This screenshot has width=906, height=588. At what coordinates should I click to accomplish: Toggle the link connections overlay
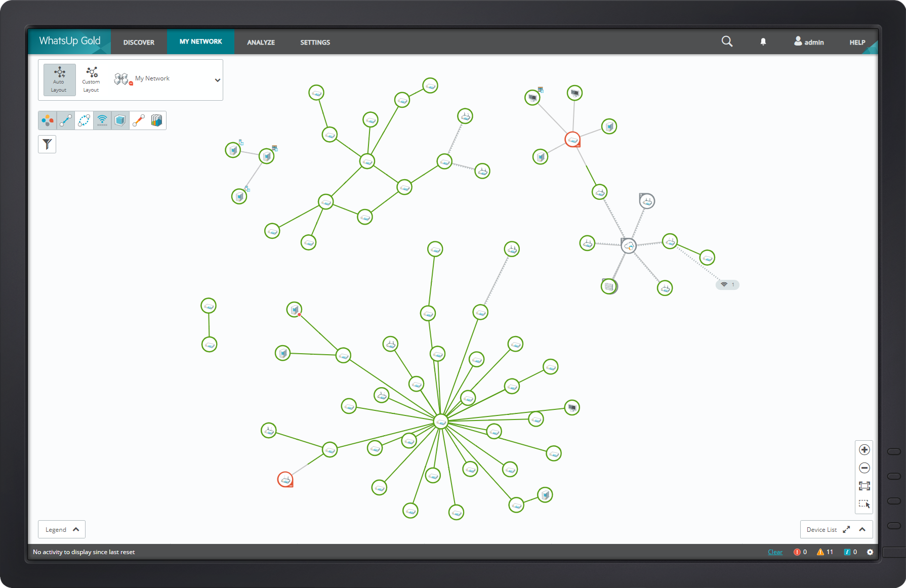(x=66, y=120)
